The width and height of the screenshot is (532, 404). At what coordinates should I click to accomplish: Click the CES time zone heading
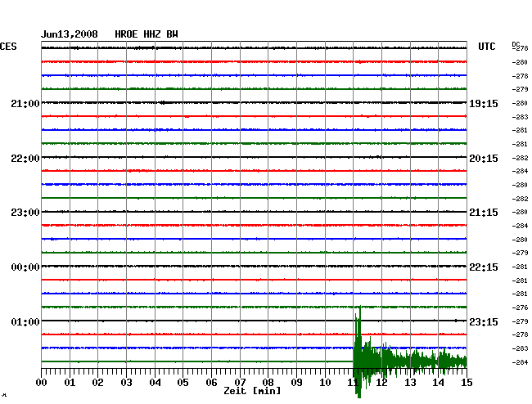(x=8, y=47)
